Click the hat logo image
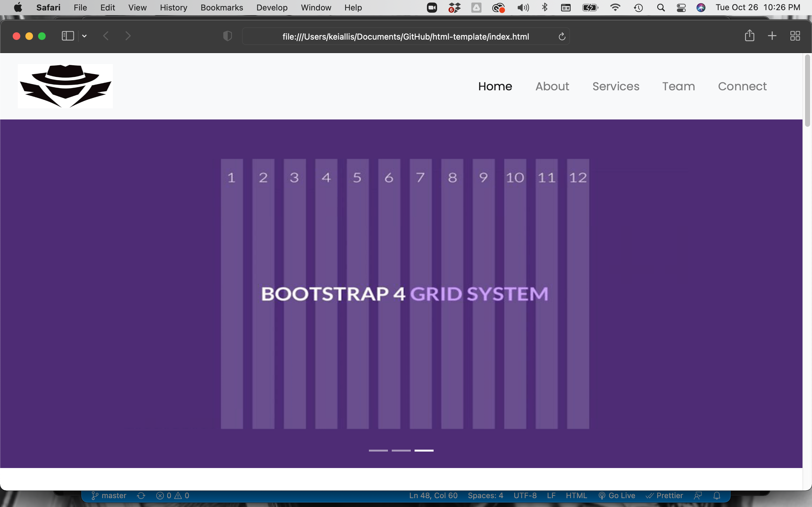 (x=65, y=86)
